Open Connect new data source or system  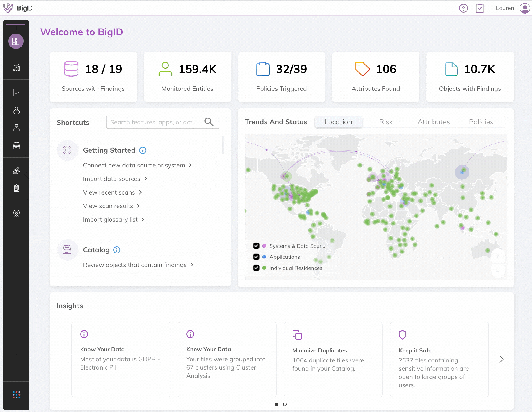[x=137, y=165]
